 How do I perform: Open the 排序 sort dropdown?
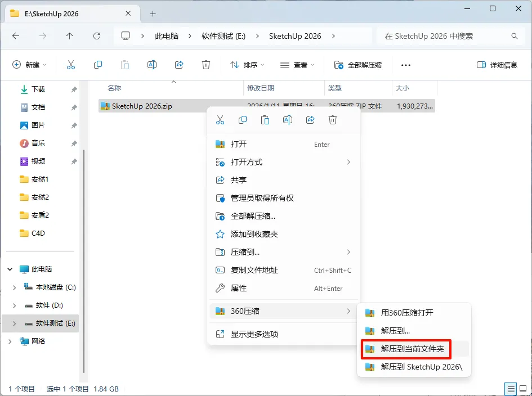247,65
